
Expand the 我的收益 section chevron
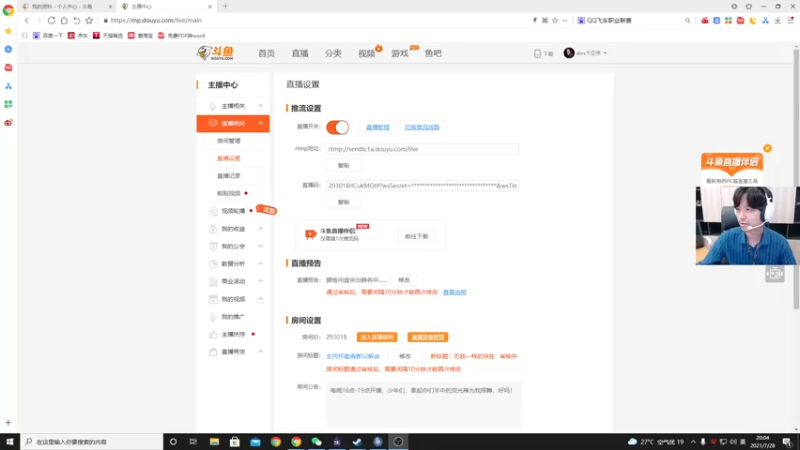pyautogui.click(x=261, y=229)
